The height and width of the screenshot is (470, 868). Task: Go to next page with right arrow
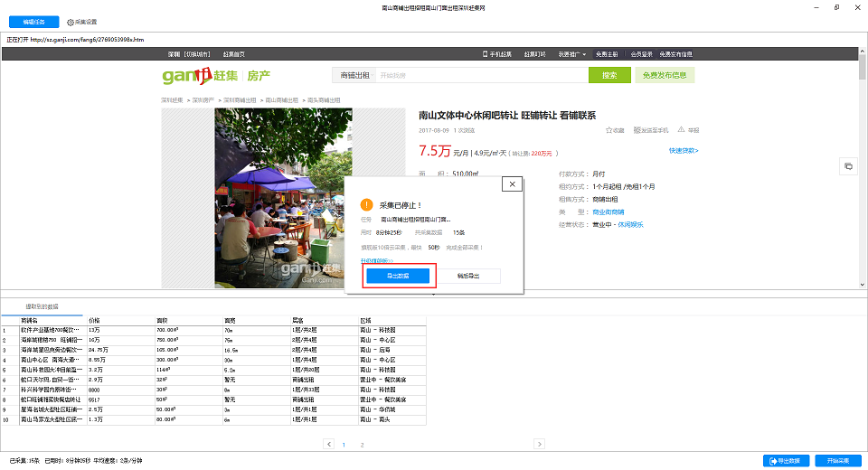point(539,444)
